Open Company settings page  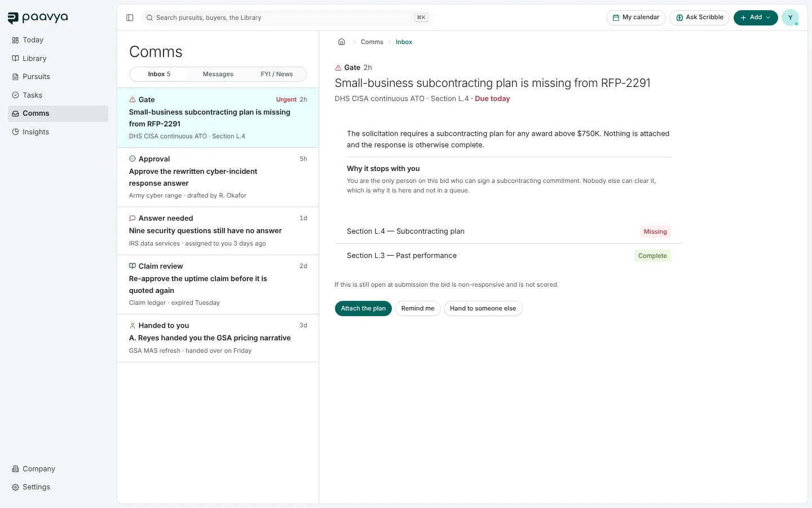58,468
